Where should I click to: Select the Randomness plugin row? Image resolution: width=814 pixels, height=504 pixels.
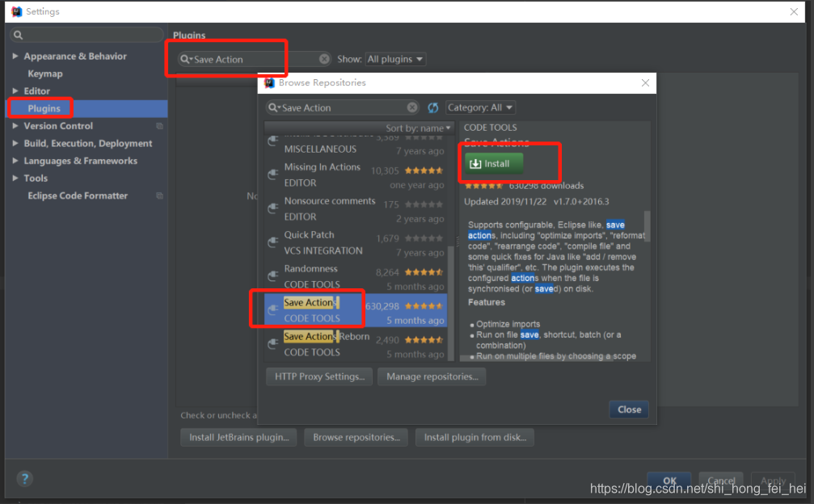356,276
